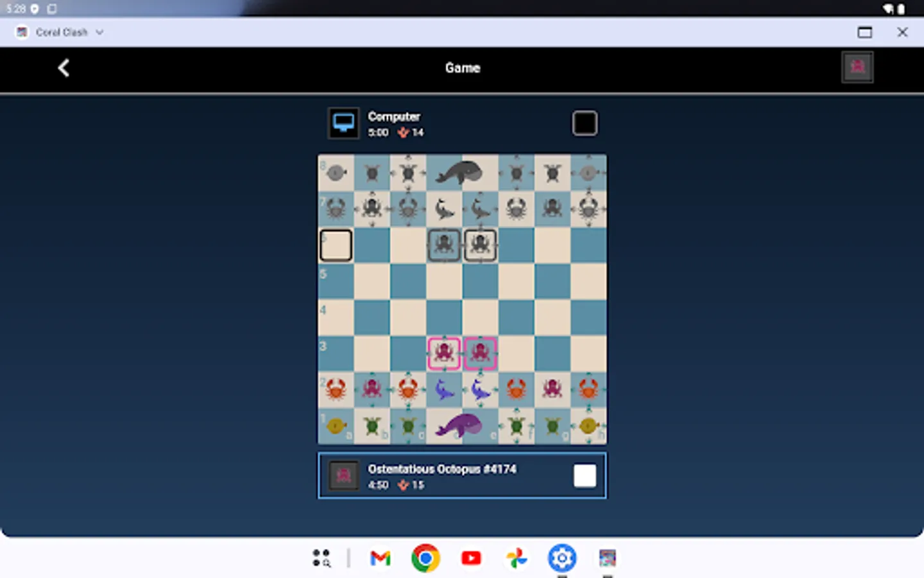Select the pink octopus piece on e3

[480, 353]
